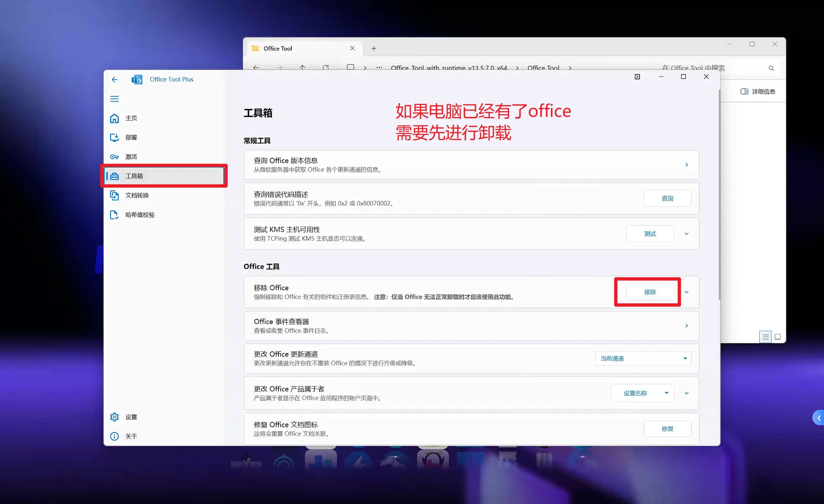Click the Office 工具 section heading
Screen dimensions: 824x504
click(262, 266)
